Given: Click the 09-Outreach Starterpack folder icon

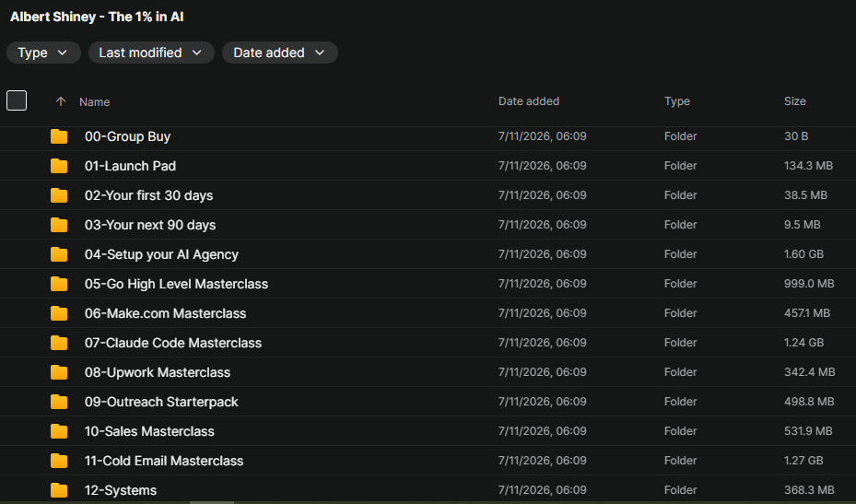Looking at the screenshot, I should [59, 402].
